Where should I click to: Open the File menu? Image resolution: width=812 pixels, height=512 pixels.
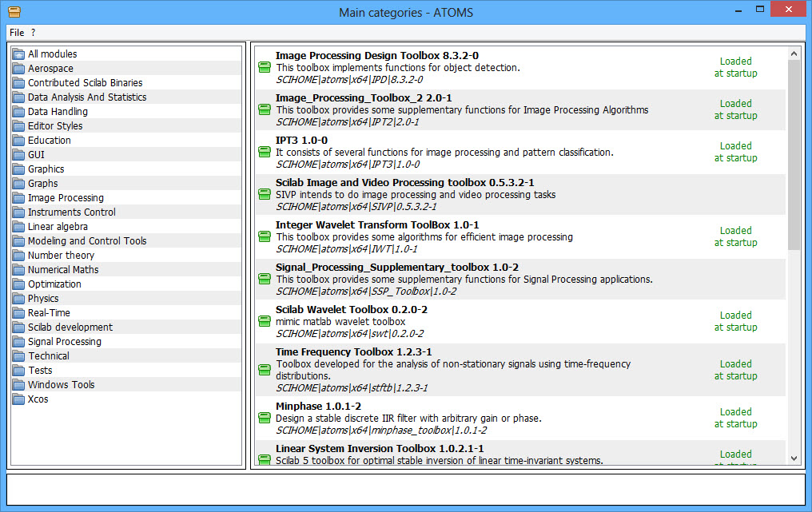[x=17, y=33]
